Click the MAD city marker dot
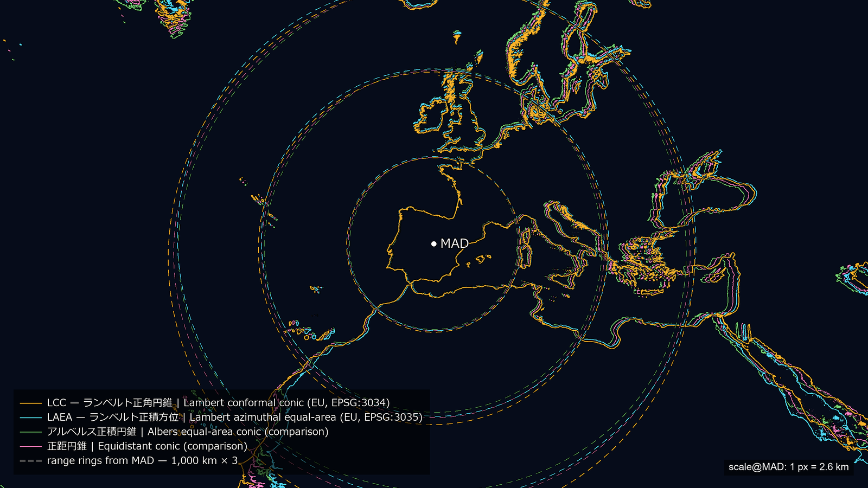This screenshot has height=488, width=868. coord(433,244)
